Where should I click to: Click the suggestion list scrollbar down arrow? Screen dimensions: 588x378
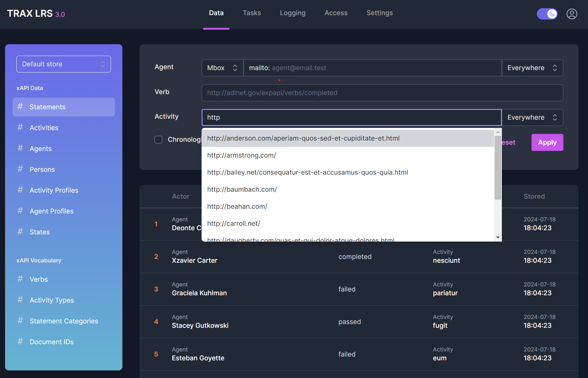tap(498, 237)
